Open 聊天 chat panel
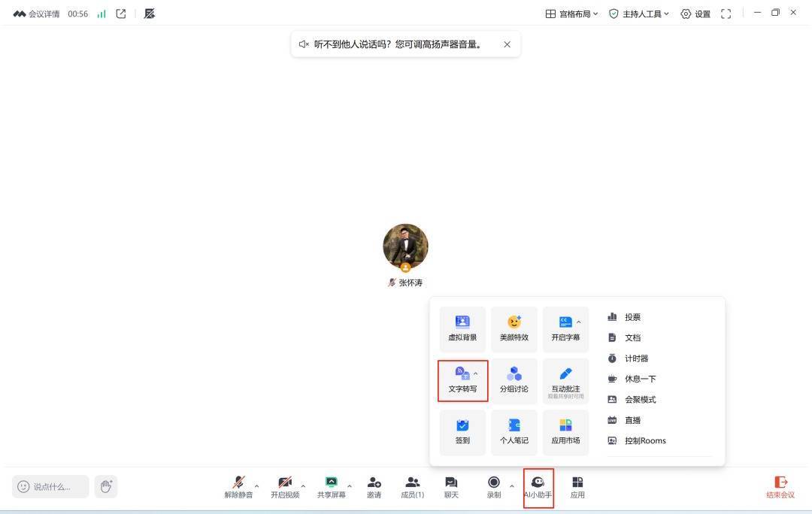 (x=451, y=487)
